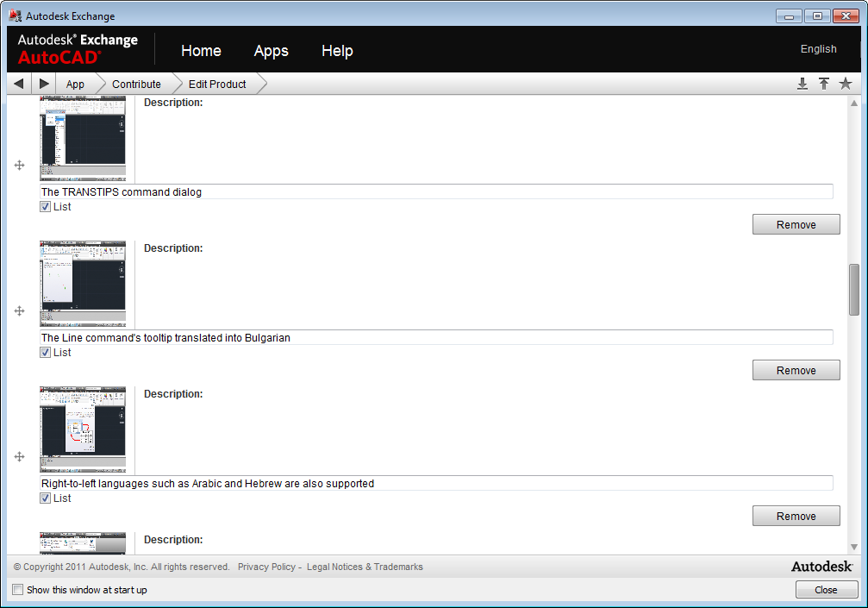Click the Right-to-left languages caption field
868x608 pixels.
pyautogui.click(x=436, y=484)
